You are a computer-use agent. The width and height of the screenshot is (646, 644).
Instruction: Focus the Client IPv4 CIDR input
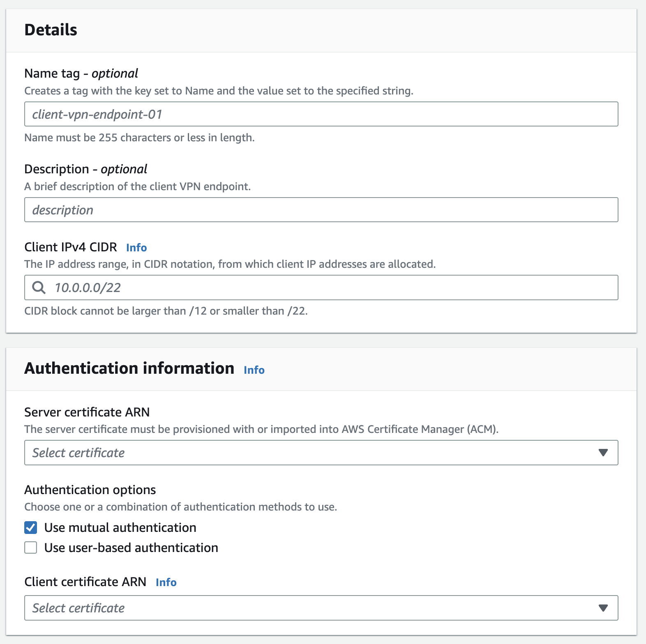329,287
